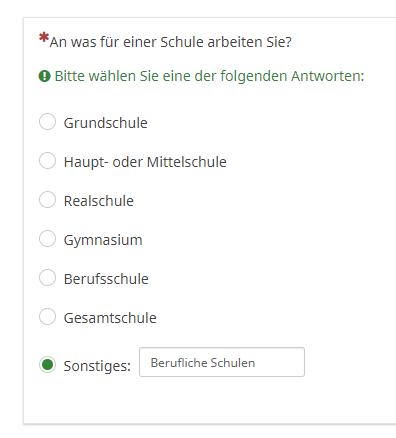Choose the Haupt- oder Mittelschule radio option
Image resolution: width=396 pixels, height=438 pixels.
(x=47, y=161)
